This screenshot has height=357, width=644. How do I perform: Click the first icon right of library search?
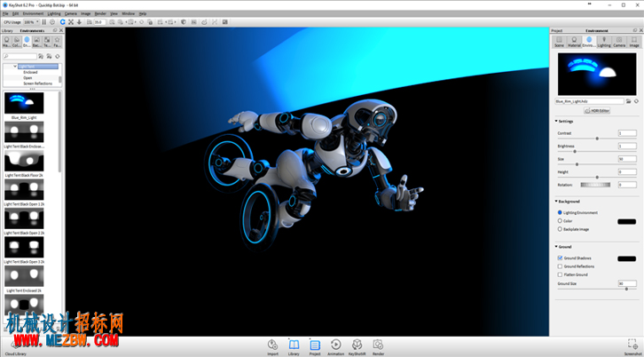point(41,56)
